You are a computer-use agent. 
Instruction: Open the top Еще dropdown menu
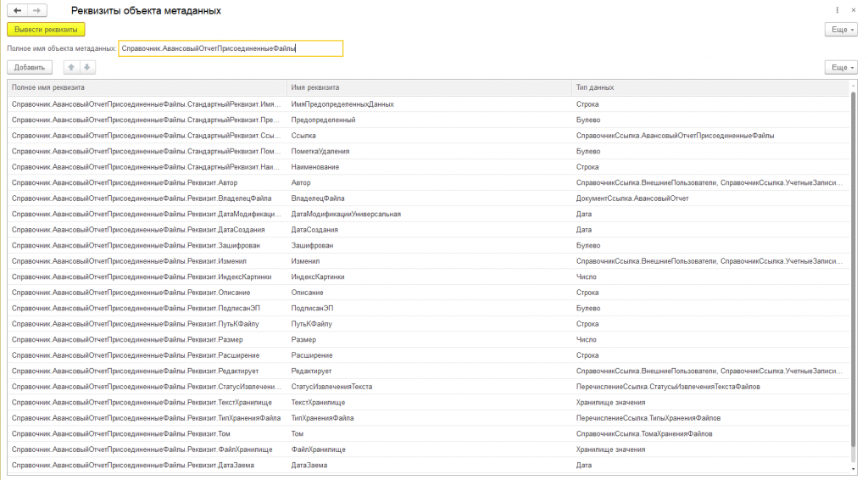coord(841,30)
